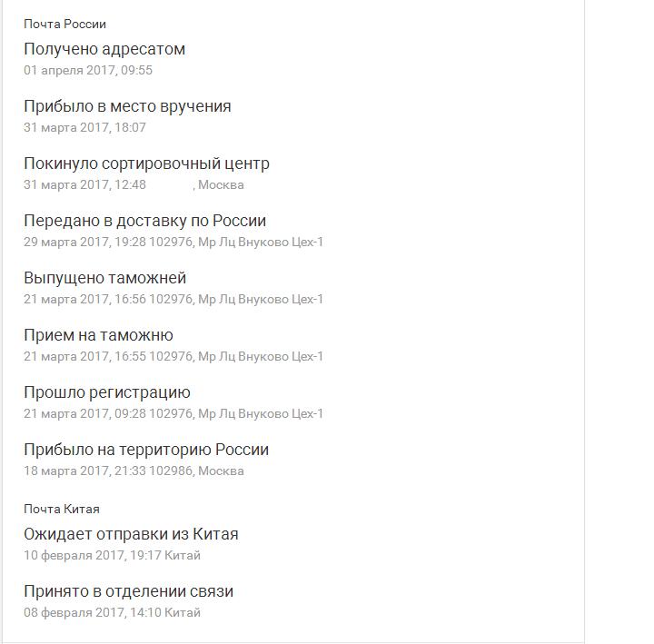Screen dimensions: 654x644
Task: Click '29 марта 2017, 19:28' Внуково details
Action: [x=173, y=242]
